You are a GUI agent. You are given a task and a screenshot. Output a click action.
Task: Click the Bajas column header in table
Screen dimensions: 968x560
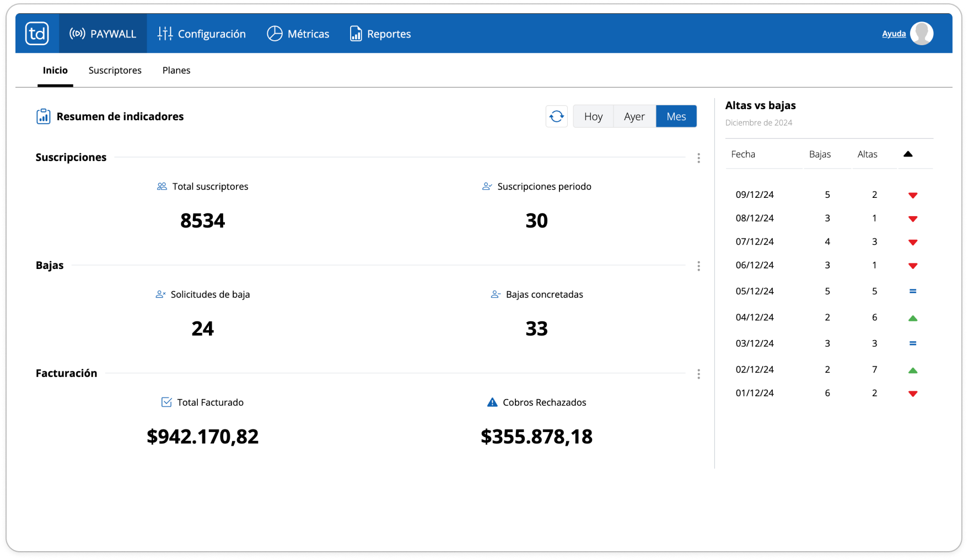(x=820, y=154)
